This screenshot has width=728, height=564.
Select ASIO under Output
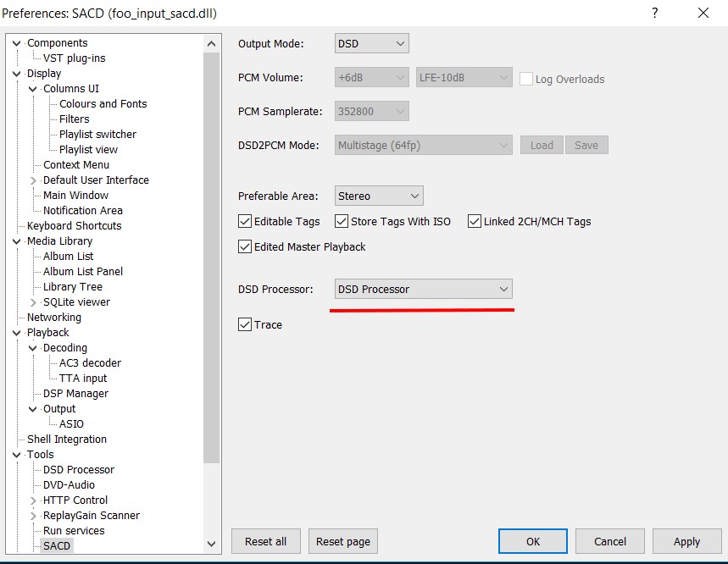click(71, 424)
